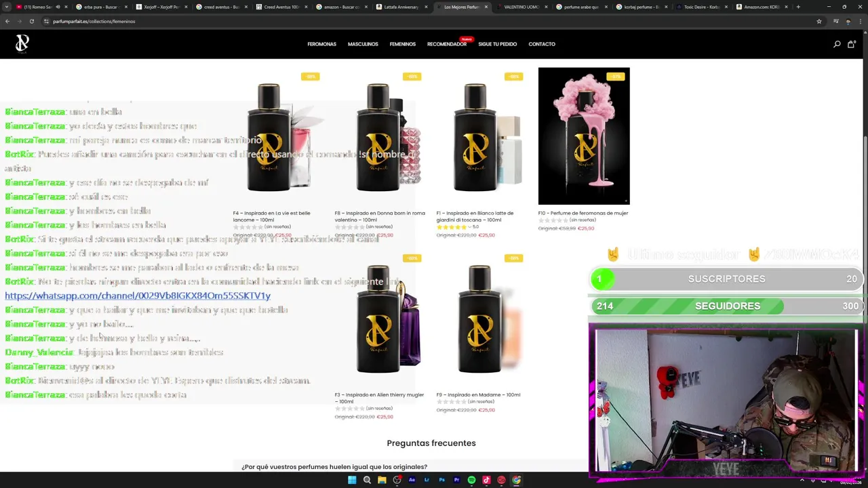The width and height of the screenshot is (868, 488).
Task: Click the Parfum Parfait logo in header
Action: pos(22,44)
